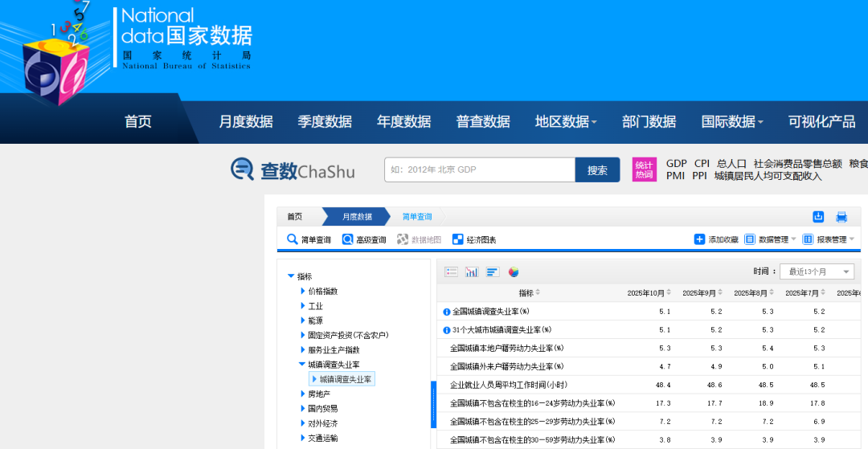Screen dimensions: 868x449
Task: Select the table list view icon
Action: coord(451,272)
